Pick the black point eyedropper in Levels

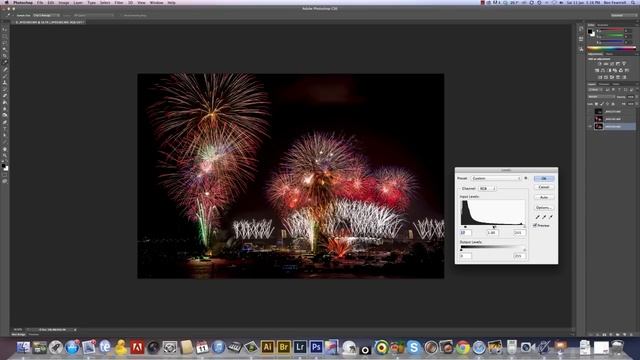pyautogui.click(x=538, y=217)
